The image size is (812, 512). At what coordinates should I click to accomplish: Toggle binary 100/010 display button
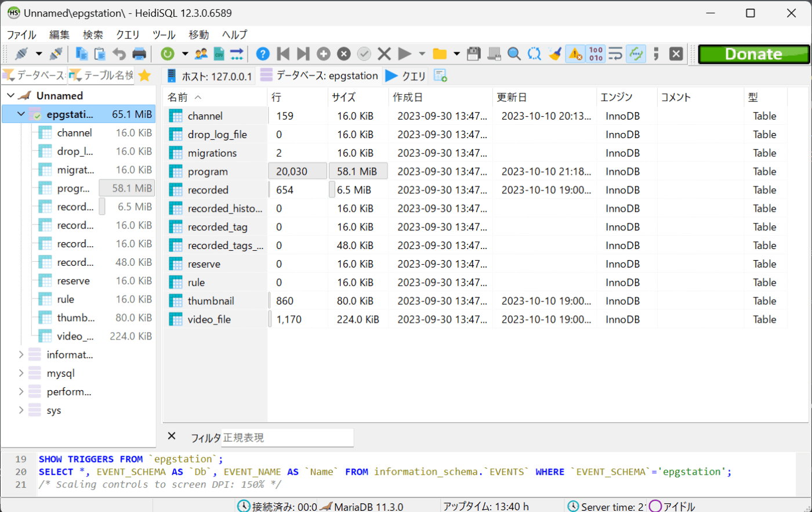tap(596, 54)
